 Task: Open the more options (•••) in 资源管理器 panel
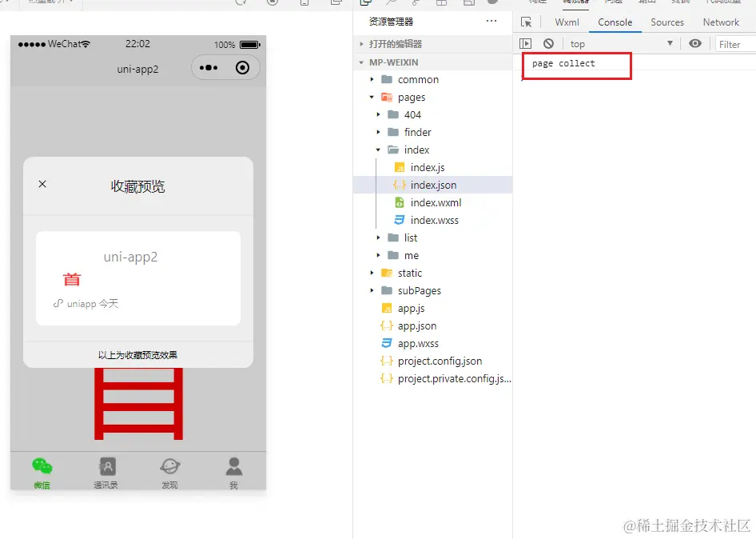click(491, 21)
